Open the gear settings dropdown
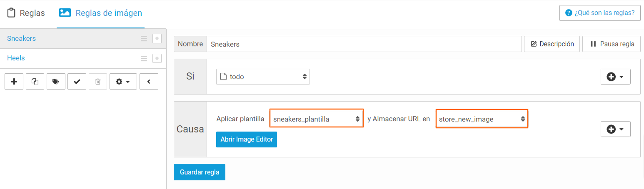The height and width of the screenshot is (189, 644). pyautogui.click(x=123, y=82)
